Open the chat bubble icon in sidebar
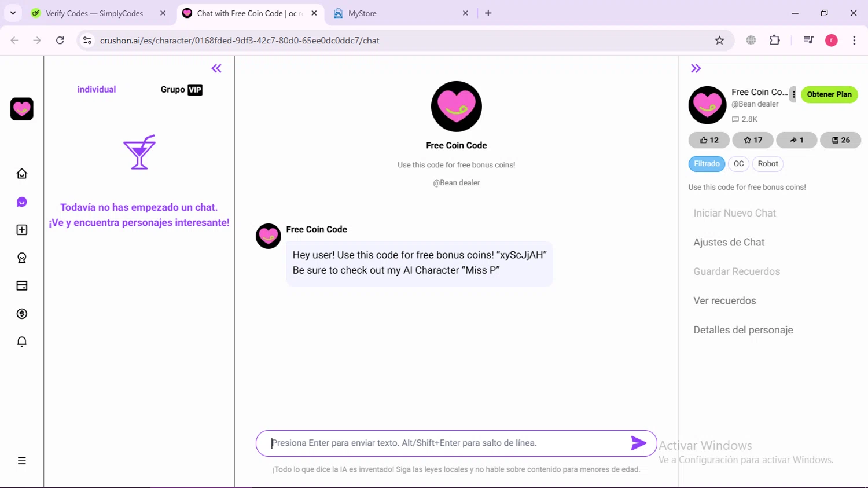The width and height of the screenshot is (868, 488). click(22, 202)
